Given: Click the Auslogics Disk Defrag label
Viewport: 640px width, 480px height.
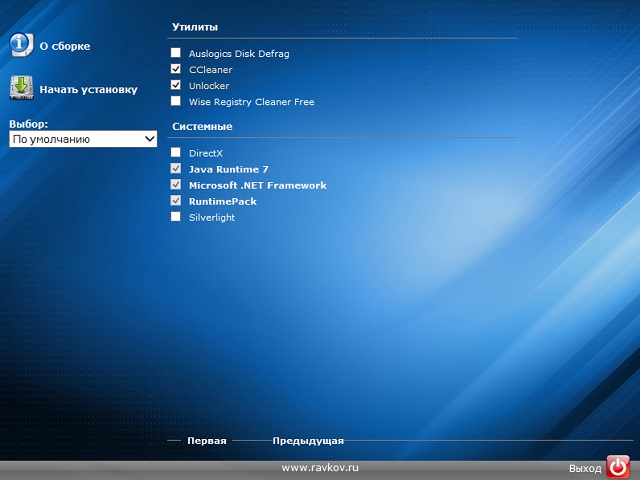Looking at the screenshot, I should pyautogui.click(x=239, y=54).
